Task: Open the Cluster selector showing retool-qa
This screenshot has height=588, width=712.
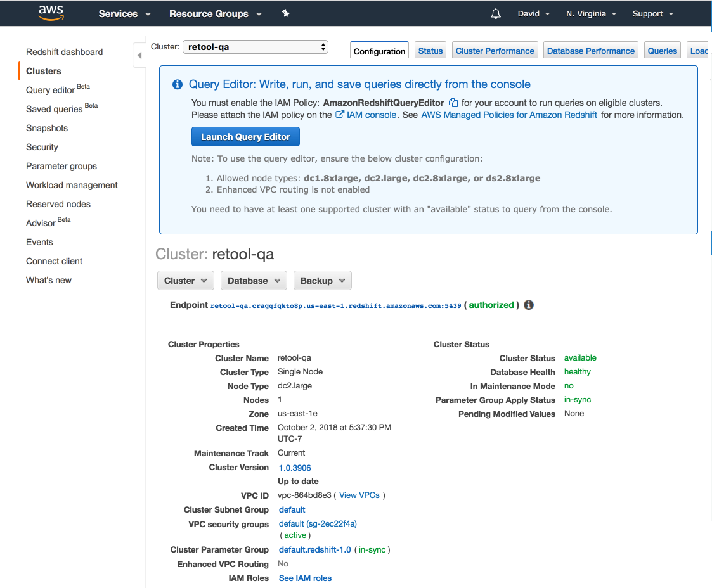Action: pyautogui.click(x=256, y=47)
